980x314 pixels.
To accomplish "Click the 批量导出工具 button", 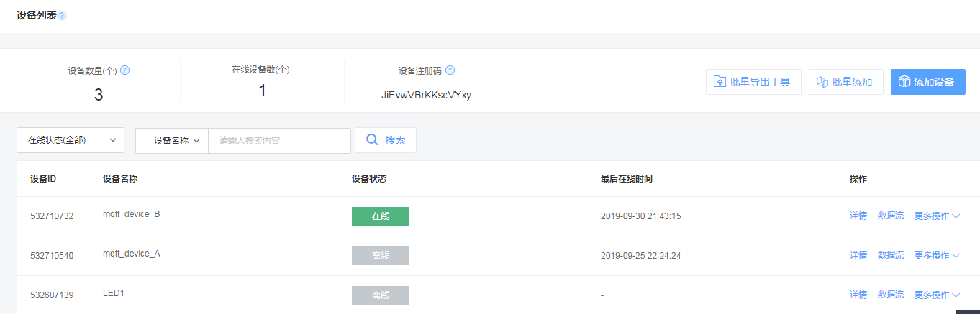I will [x=753, y=82].
